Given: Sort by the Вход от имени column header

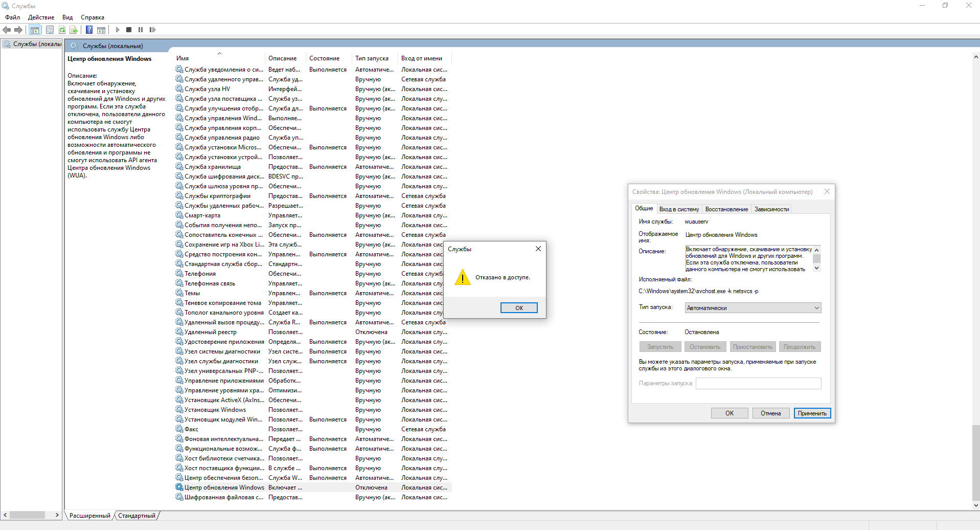Looking at the screenshot, I should (x=425, y=58).
